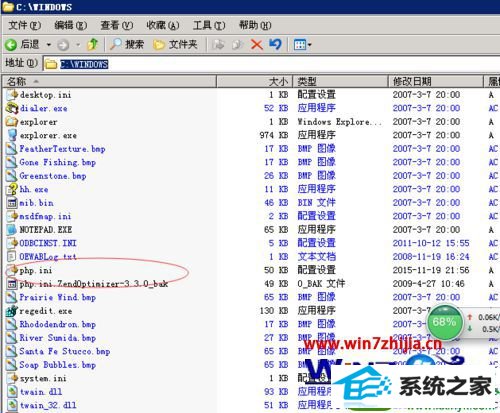Select the explorer.exe file
The image size is (500, 413).
pyautogui.click(x=48, y=135)
